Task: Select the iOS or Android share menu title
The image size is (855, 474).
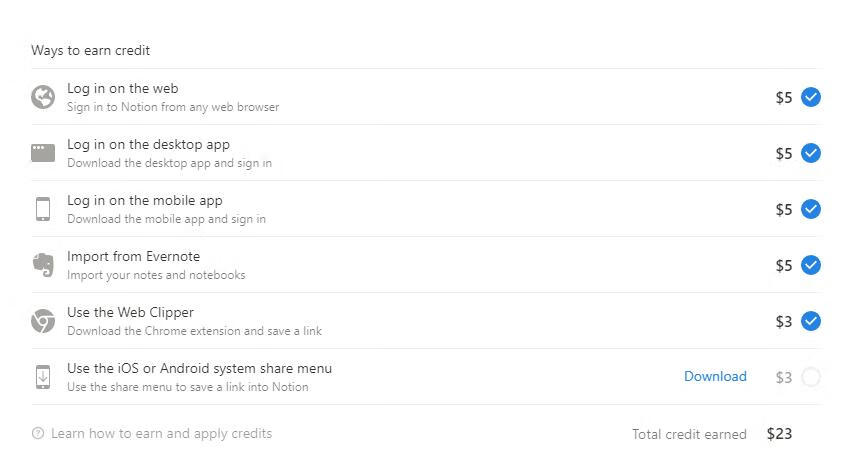Action: (x=200, y=369)
